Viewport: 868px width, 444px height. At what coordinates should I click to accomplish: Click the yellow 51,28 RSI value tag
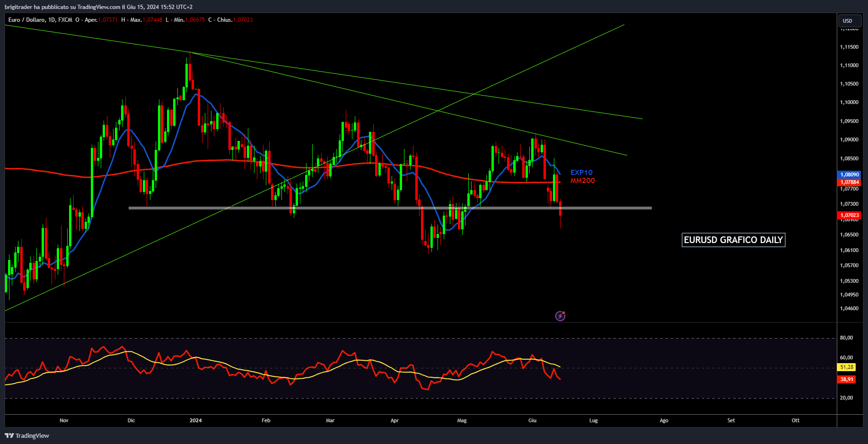pos(847,367)
